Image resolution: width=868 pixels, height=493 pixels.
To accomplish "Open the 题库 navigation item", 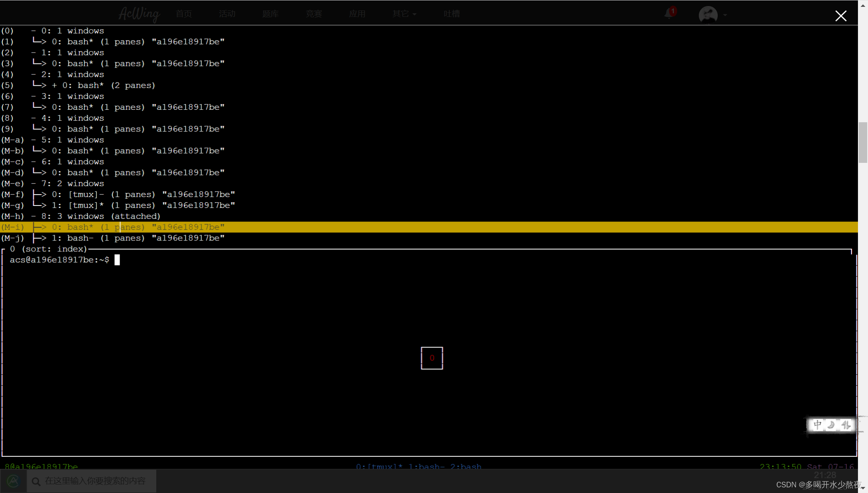I will coord(270,14).
